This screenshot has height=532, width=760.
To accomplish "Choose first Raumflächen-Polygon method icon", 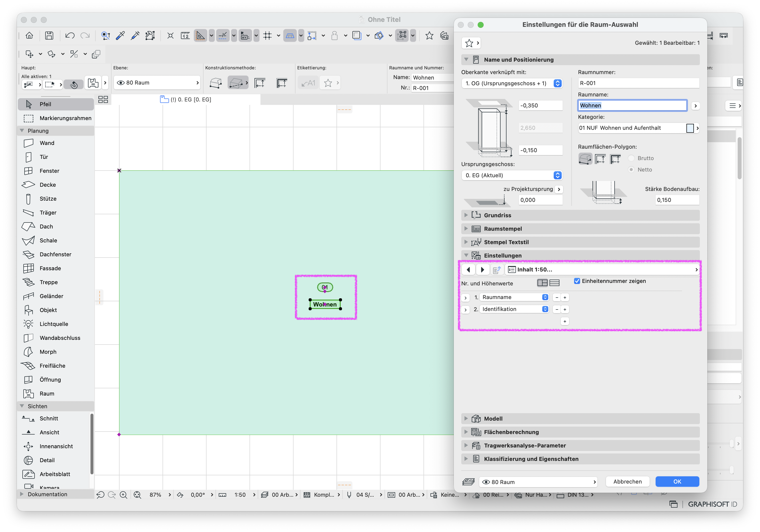I will (x=585, y=159).
